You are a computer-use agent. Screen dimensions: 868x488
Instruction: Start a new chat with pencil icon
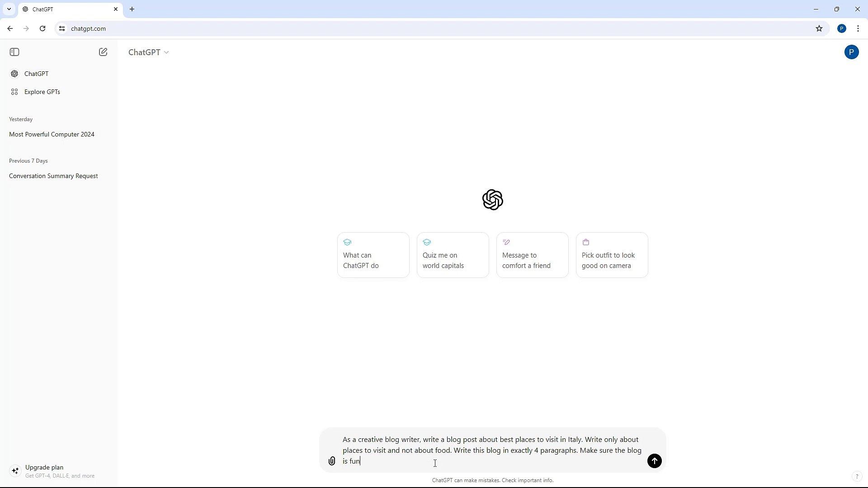coord(103,52)
